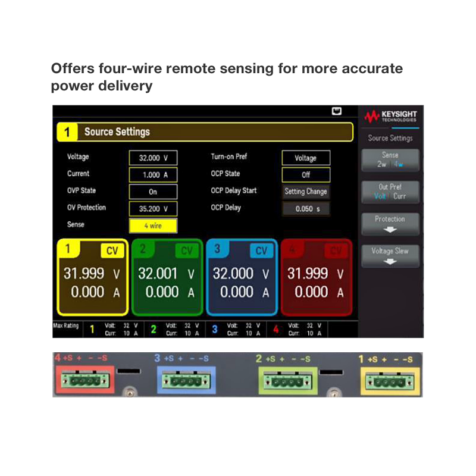Open the Voltage Slew softkey menu

(390, 256)
